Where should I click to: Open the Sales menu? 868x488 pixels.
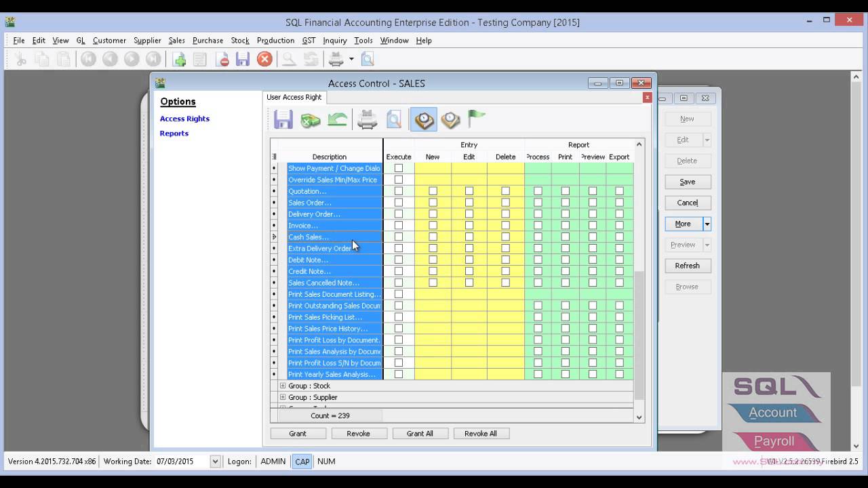coord(176,41)
